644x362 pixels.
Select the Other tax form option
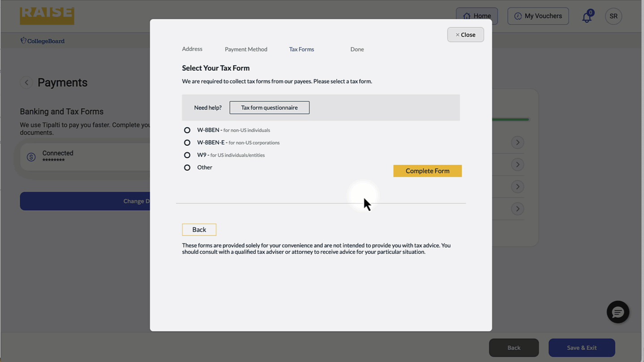[x=187, y=168]
